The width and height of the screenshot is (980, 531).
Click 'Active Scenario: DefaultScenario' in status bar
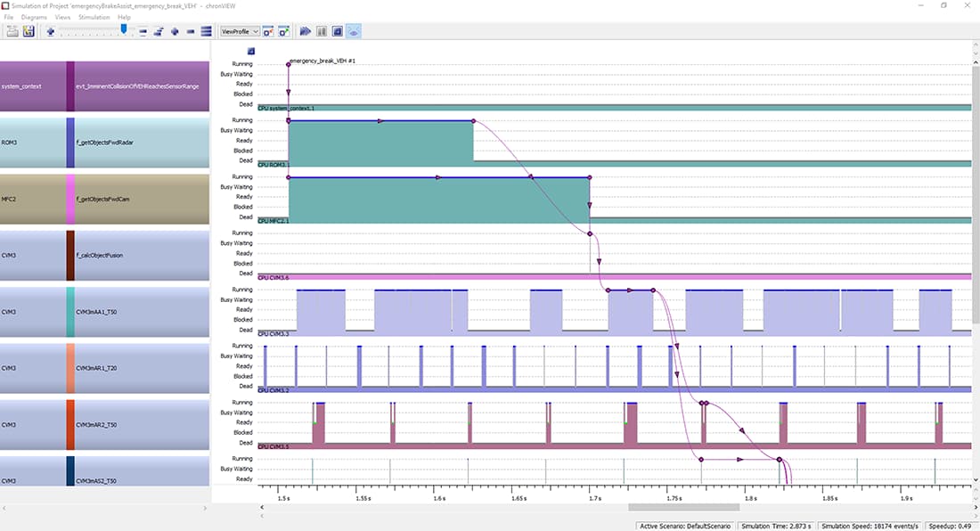685,526
